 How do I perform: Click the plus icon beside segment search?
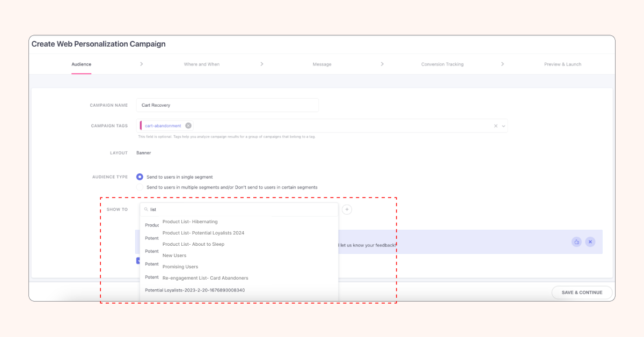347,209
